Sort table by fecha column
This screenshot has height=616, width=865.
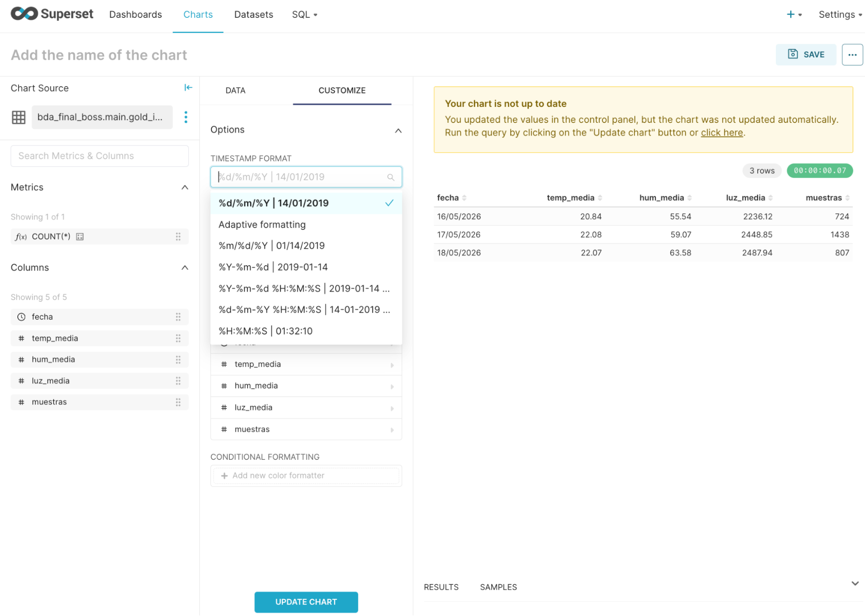[x=464, y=198]
